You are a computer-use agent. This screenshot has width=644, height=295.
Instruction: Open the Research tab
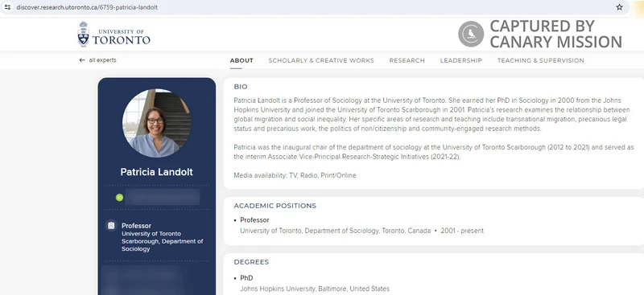[407, 60]
